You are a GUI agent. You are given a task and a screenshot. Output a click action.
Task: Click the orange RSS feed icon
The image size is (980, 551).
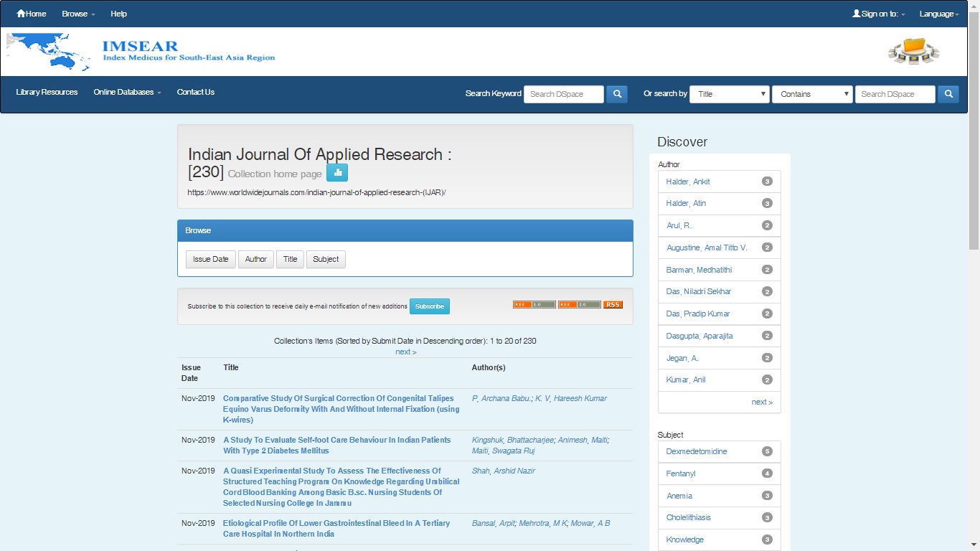[613, 305]
